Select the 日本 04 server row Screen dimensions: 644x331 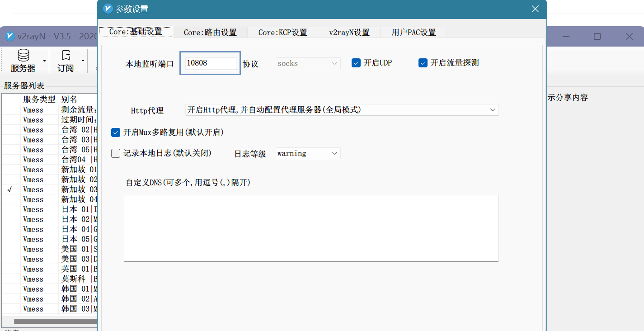50,229
